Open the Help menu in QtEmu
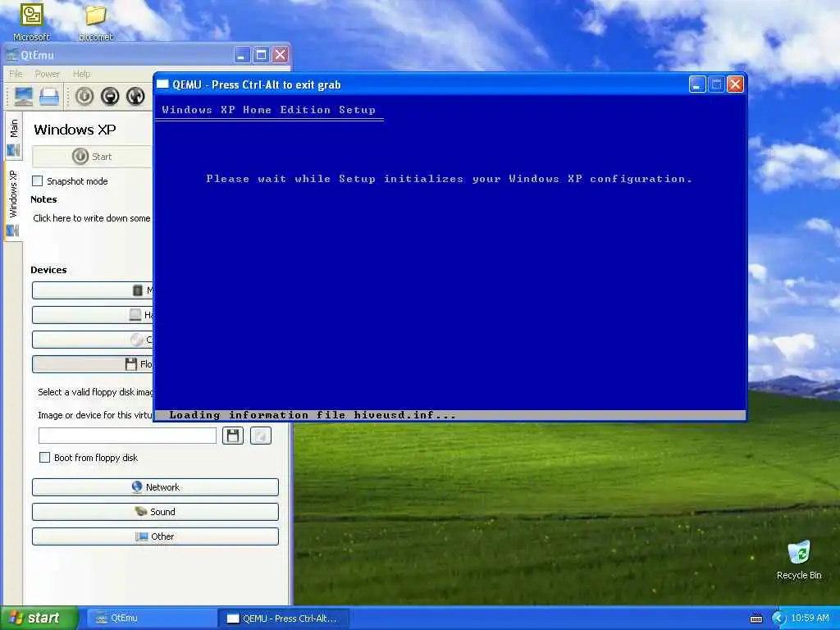The width and height of the screenshot is (840, 630). click(x=81, y=74)
